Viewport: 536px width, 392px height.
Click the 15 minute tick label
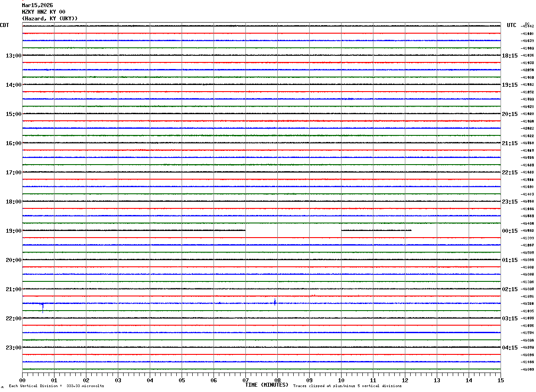(x=501, y=380)
